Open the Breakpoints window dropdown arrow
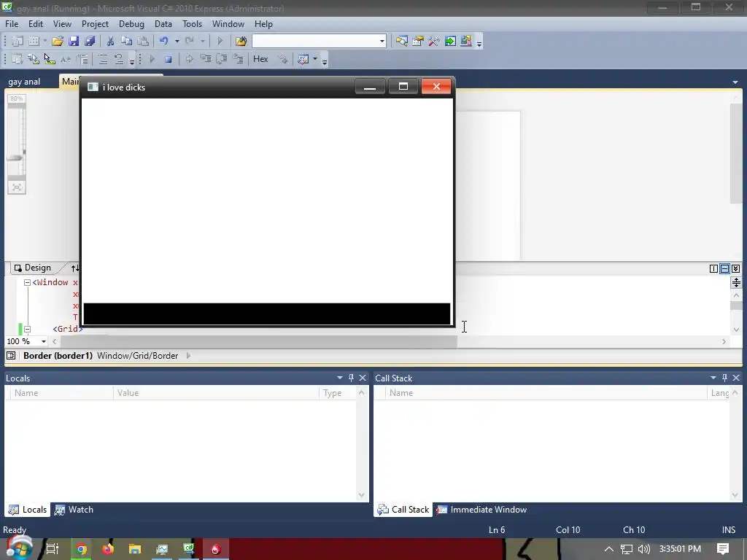747x560 pixels. coord(315,60)
